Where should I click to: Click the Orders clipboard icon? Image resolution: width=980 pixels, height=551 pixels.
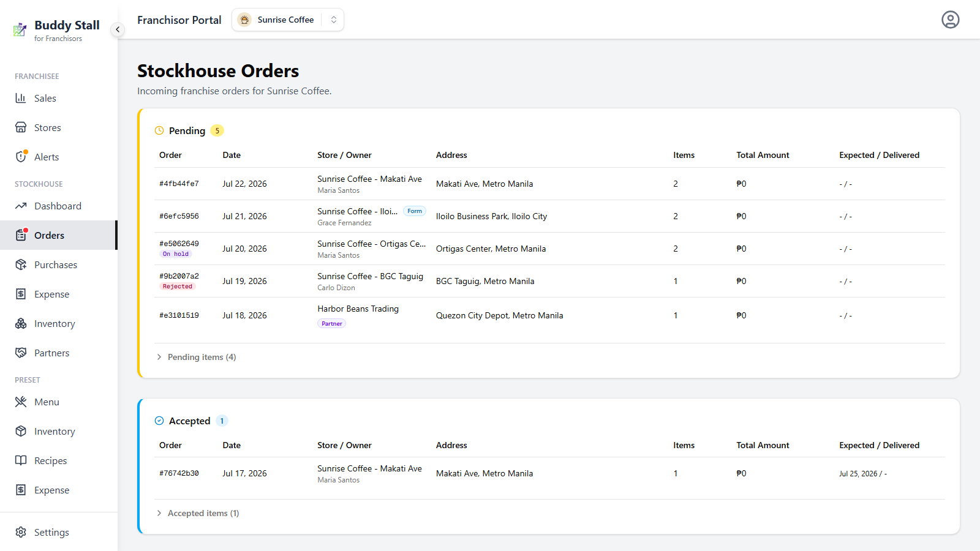click(21, 235)
